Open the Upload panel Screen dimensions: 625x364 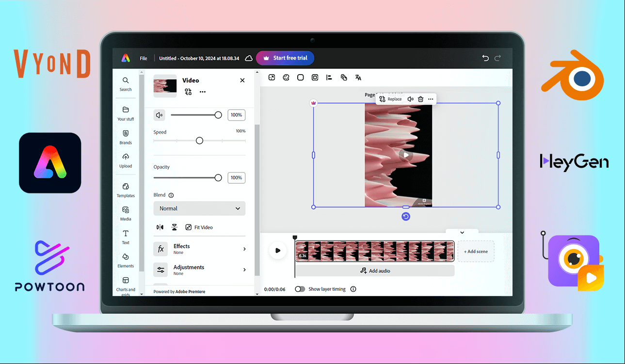click(x=126, y=160)
